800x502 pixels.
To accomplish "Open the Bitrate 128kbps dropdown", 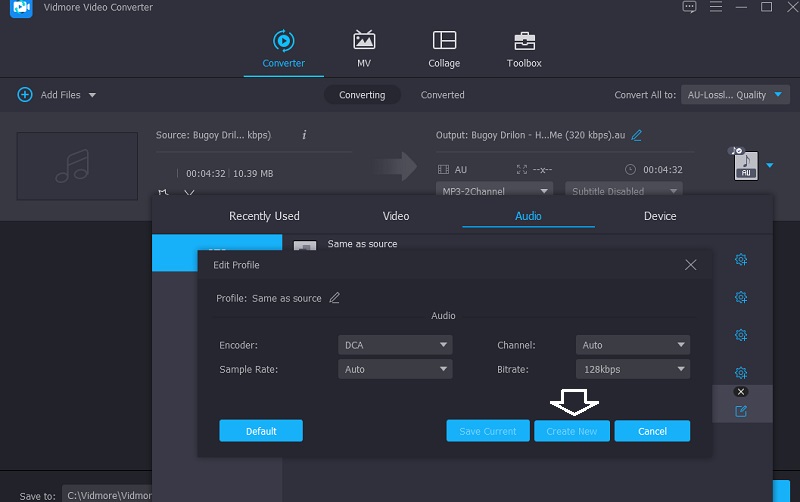I will coord(633,369).
